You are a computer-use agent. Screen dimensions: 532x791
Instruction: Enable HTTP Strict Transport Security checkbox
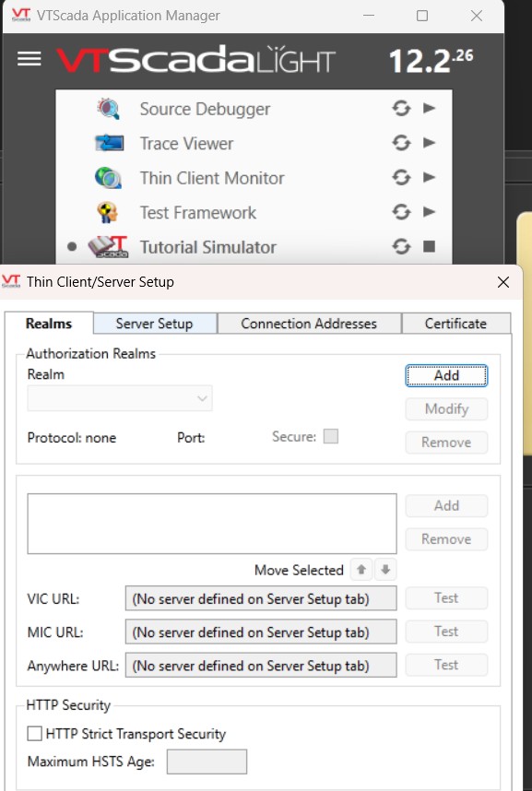click(34, 734)
